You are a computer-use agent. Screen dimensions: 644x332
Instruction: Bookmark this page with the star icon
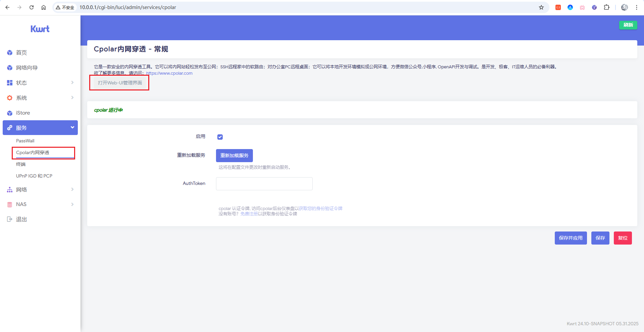point(541,7)
